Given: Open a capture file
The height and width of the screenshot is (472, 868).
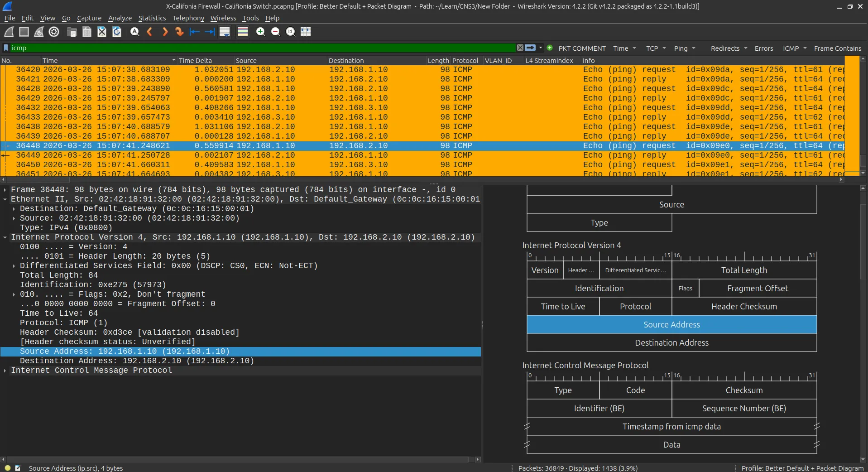Looking at the screenshot, I should tap(72, 32).
